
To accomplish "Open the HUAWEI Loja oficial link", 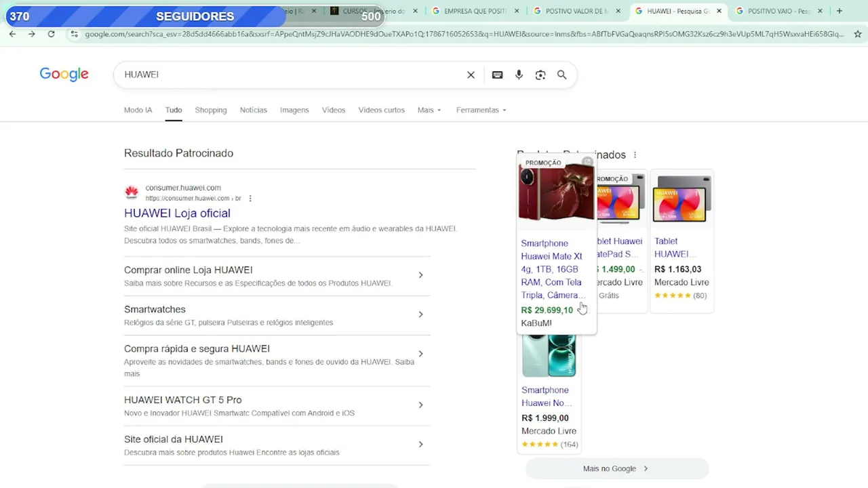I will 177,213.
